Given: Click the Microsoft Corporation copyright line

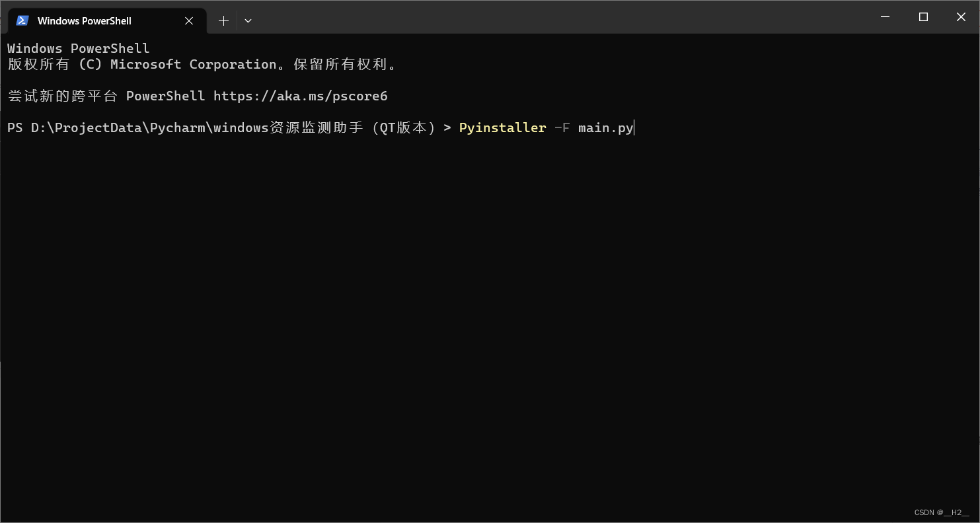Looking at the screenshot, I should click(x=203, y=64).
